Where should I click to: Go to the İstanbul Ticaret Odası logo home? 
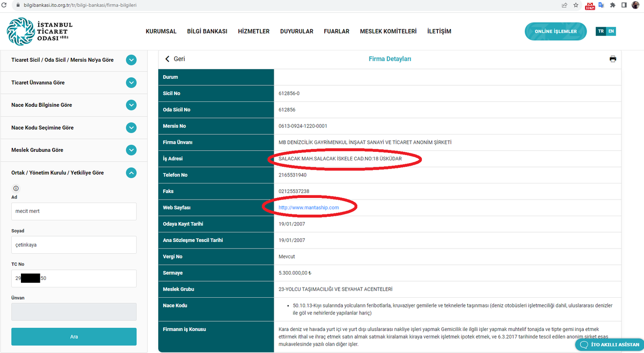click(x=40, y=32)
